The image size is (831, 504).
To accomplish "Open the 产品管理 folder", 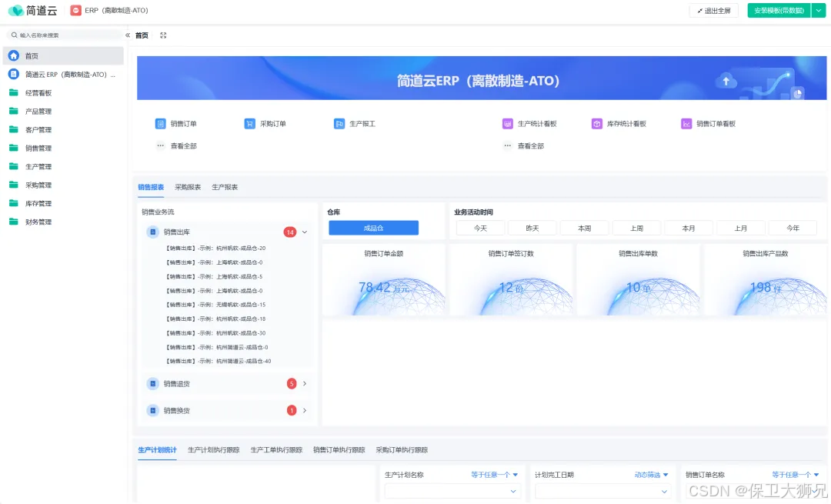I will 14,112.
